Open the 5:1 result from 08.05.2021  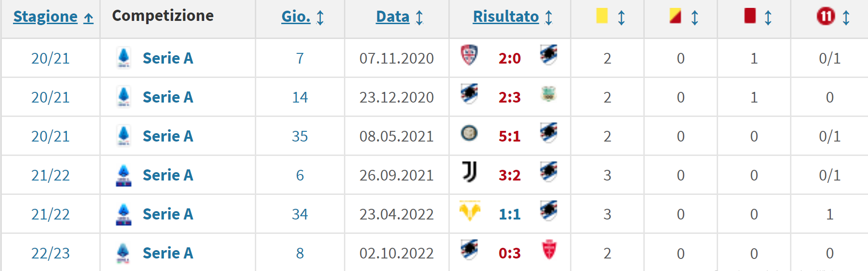510,136
